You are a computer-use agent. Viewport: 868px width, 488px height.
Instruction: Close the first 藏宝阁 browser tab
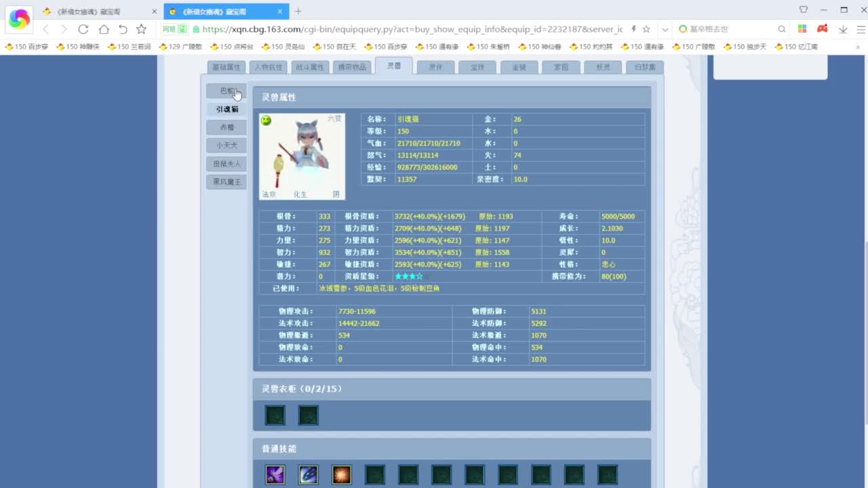[154, 12]
